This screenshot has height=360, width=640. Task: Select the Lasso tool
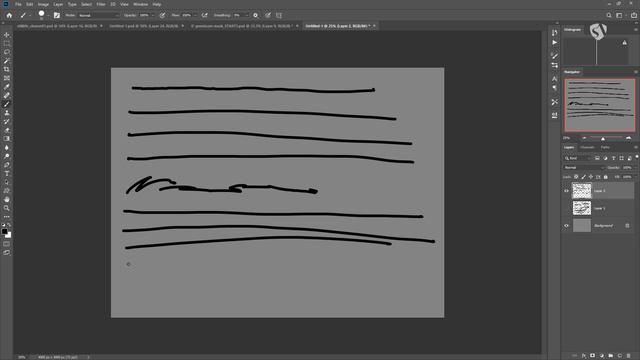[x=7, y=52]
